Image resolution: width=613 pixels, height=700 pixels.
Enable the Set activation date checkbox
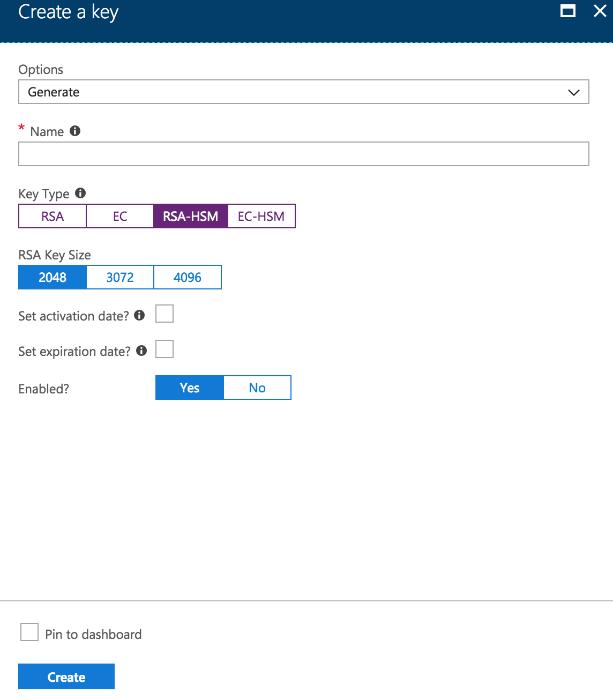point(165,314)
